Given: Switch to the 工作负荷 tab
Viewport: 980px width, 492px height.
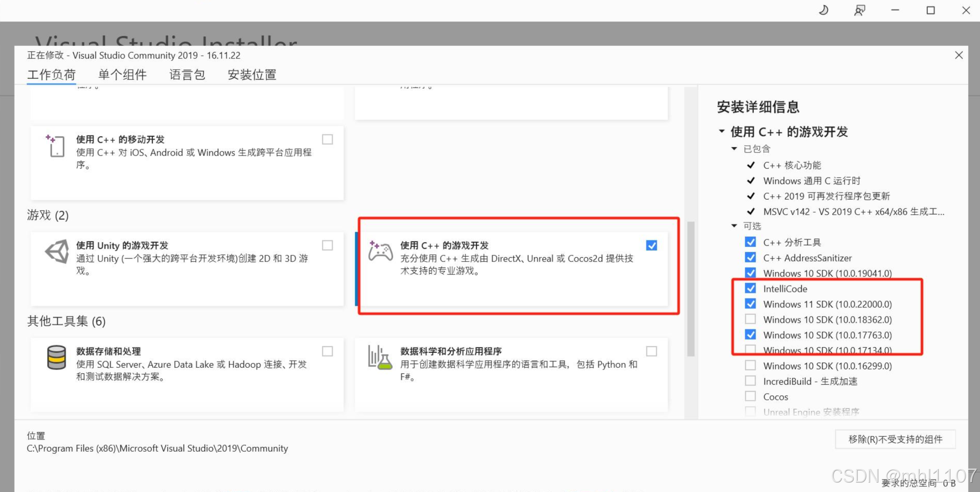Looking at the screenshot, I should [x=52, y=75].
